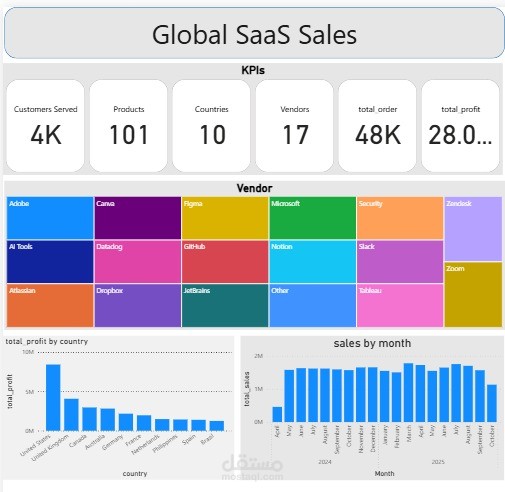Click the Vendor section heading
505x492 pixels.
pos(254,188)
